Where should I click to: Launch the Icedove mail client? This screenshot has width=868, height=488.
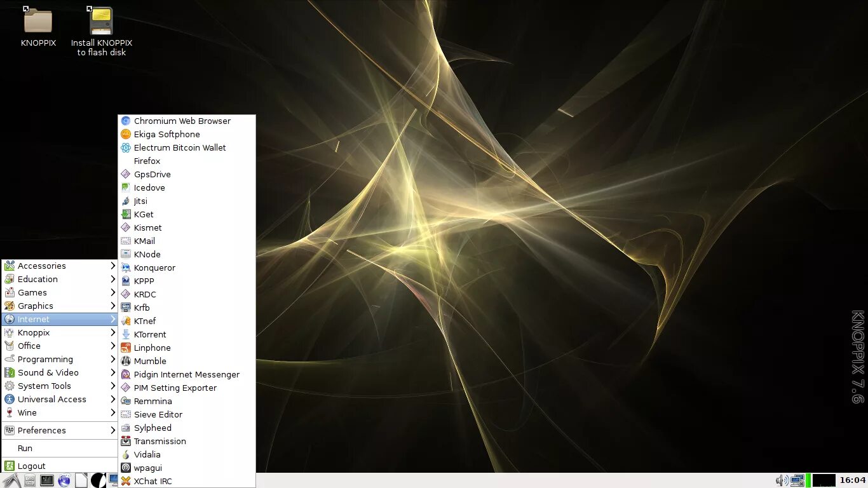pos(187,187)
